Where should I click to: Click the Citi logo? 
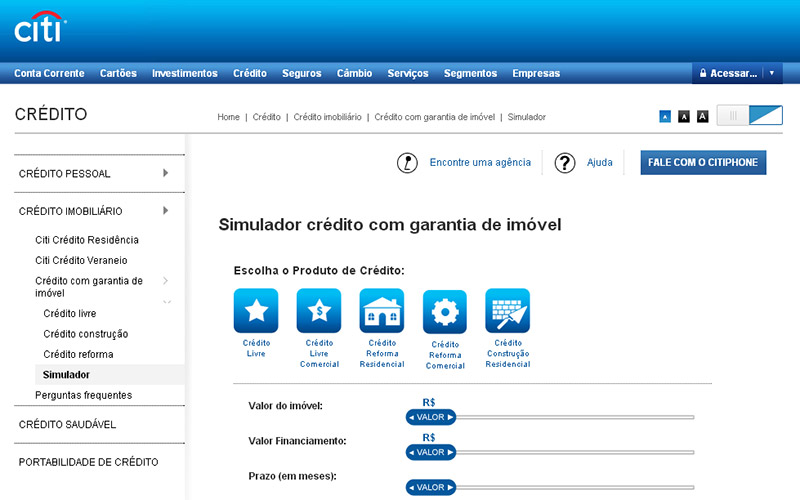click(x=39, y=28)
